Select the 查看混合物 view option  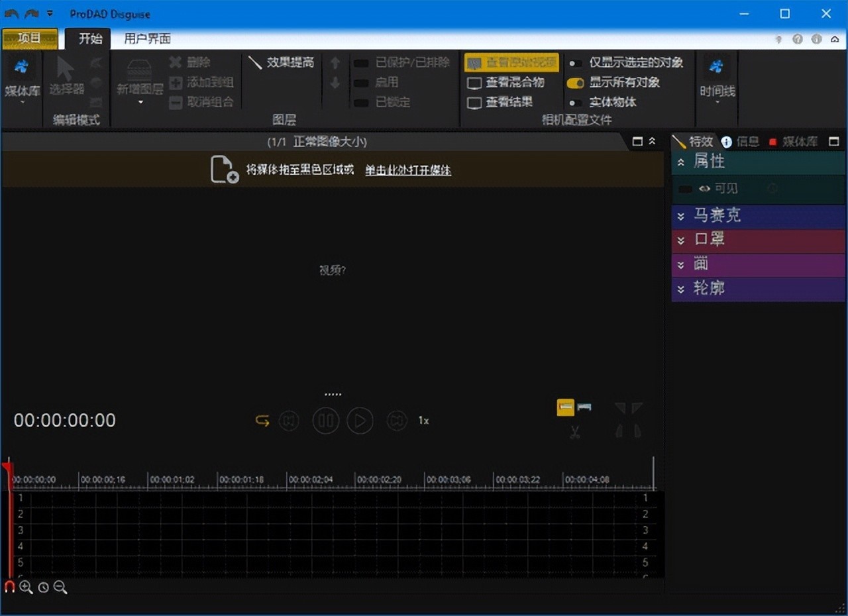pyautogui.click(x=507, y=83)
